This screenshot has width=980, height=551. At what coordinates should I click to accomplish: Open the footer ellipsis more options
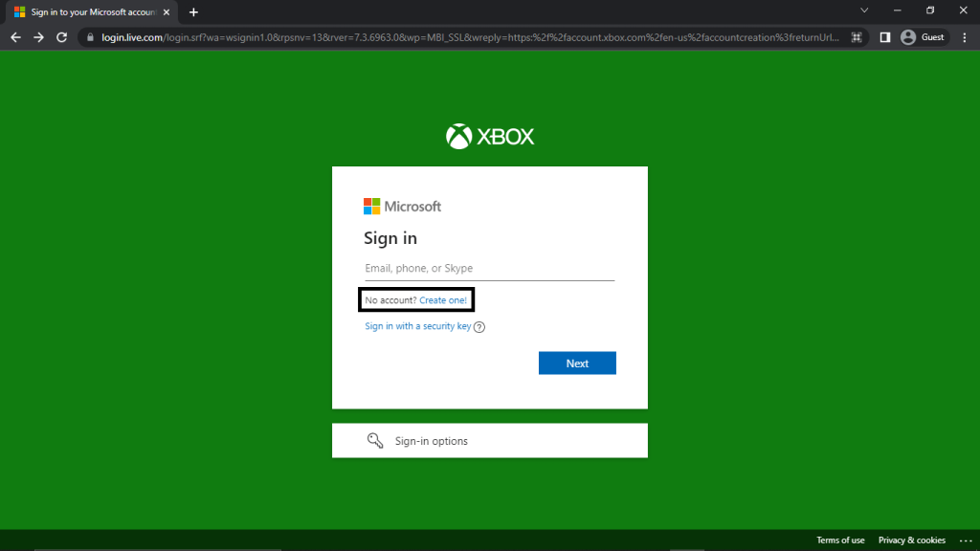(967, 540)
